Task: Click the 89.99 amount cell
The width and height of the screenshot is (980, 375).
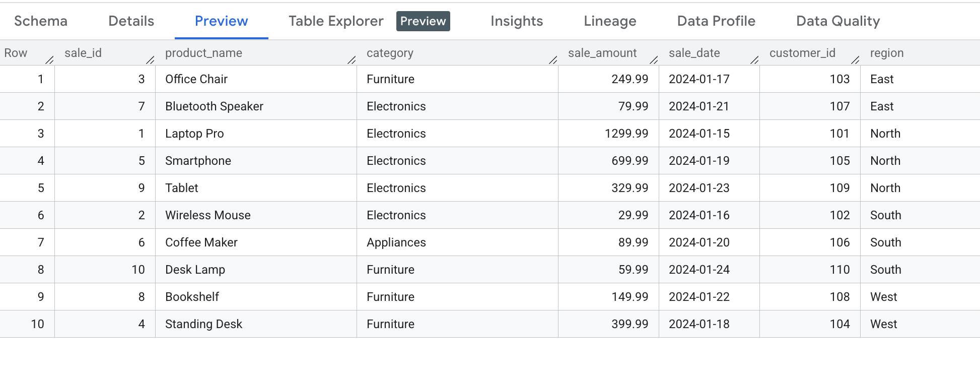Action: coord(608,242)
